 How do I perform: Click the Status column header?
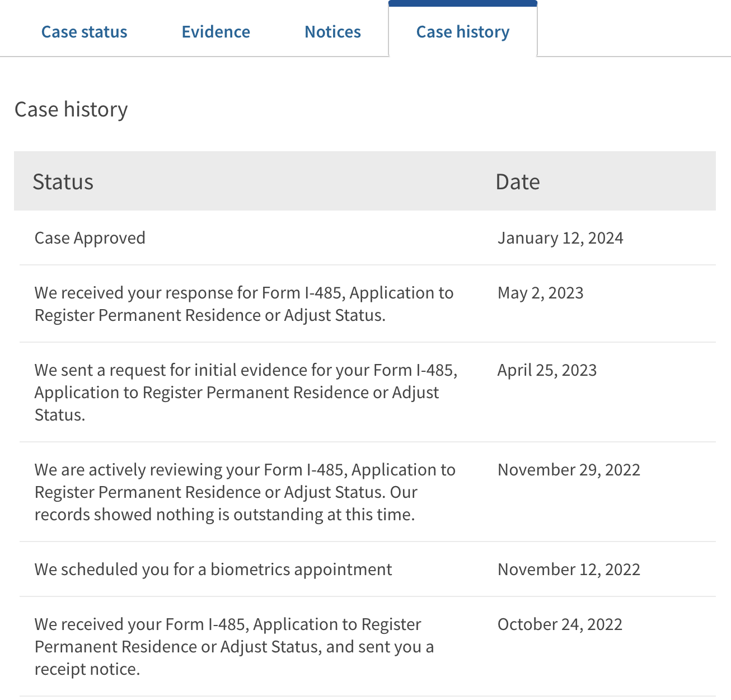63,182
